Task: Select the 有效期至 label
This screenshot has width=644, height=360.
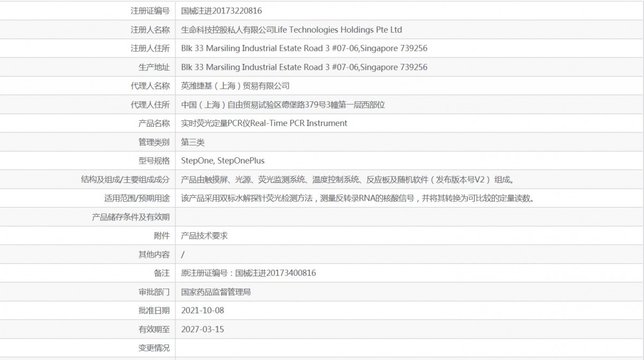Action: coord(154,329)
